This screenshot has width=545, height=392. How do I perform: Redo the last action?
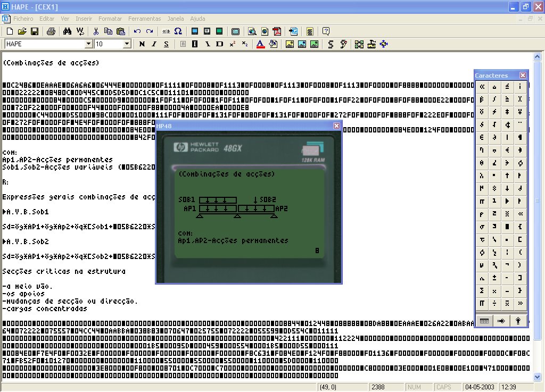coord(150,31)
